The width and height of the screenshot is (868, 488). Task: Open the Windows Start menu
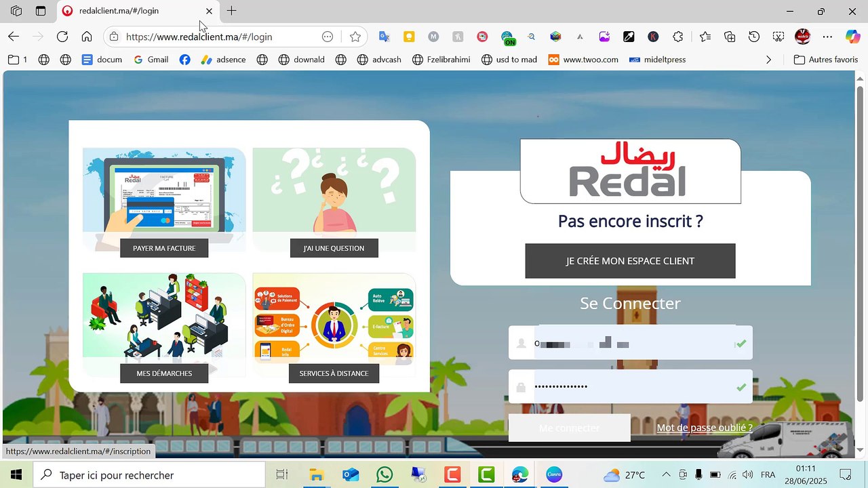16,474
